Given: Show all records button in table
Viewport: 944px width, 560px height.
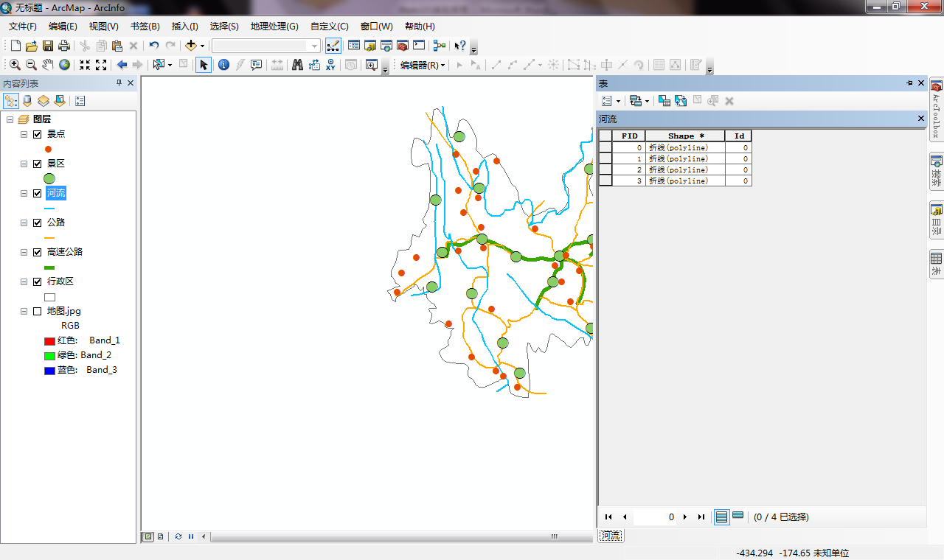Looking at the screenshot, I should [722, 517].
